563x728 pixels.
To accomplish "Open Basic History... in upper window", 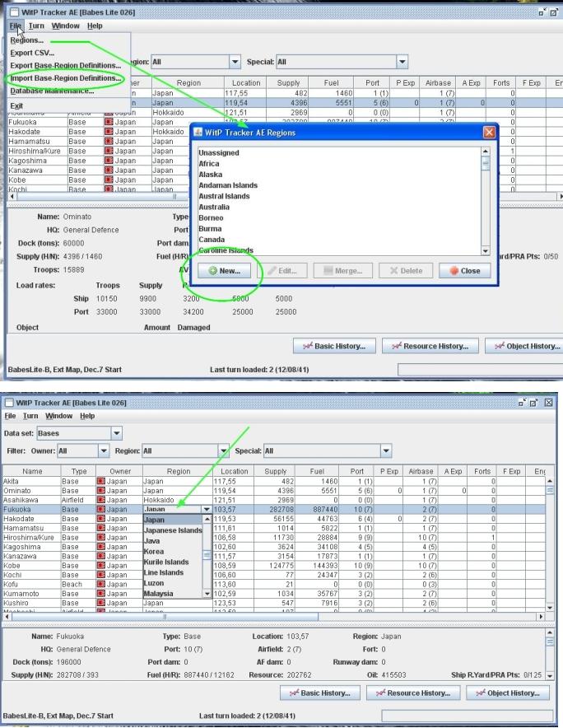I will (x=334, y=346).
